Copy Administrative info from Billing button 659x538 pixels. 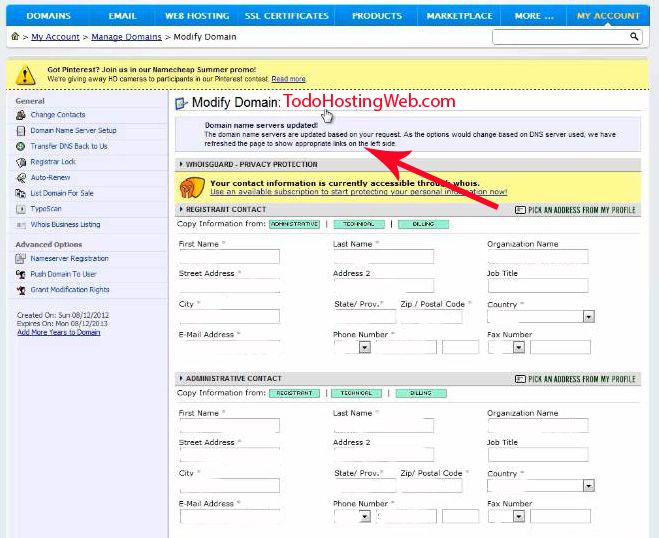pyautogui.click(x=421, y=393)
